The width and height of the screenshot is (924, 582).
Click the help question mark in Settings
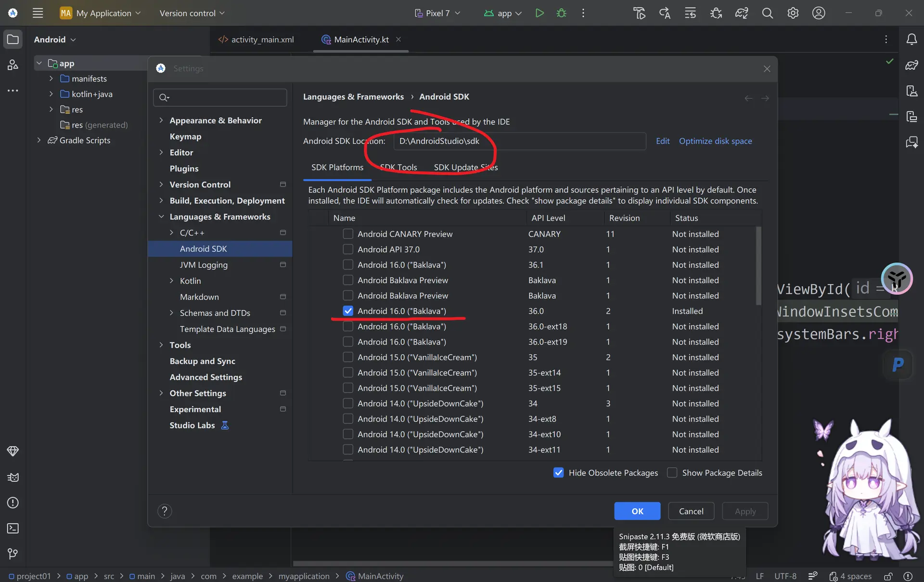(165, 511)
